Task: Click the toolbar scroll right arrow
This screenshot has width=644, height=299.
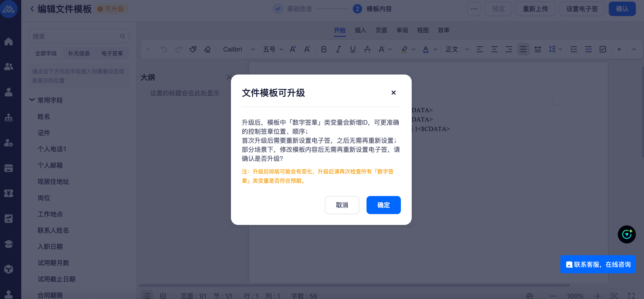Action: (619, 49)
